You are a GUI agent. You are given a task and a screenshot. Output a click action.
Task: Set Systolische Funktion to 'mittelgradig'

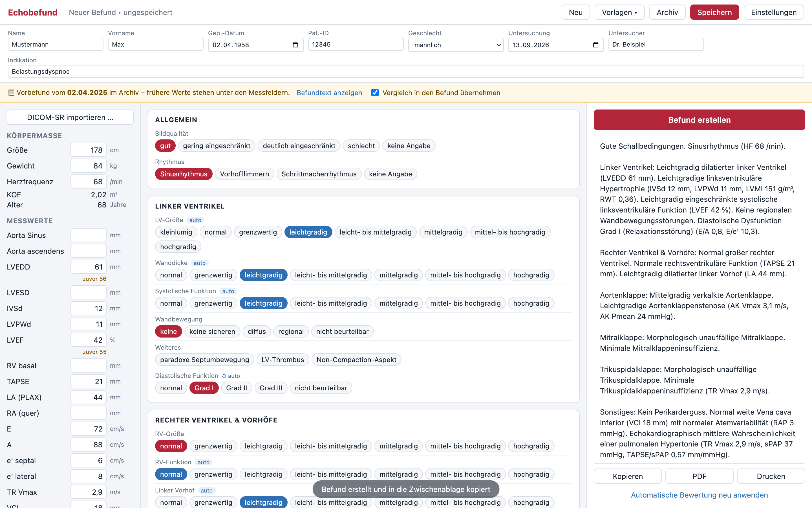[398, 303]
